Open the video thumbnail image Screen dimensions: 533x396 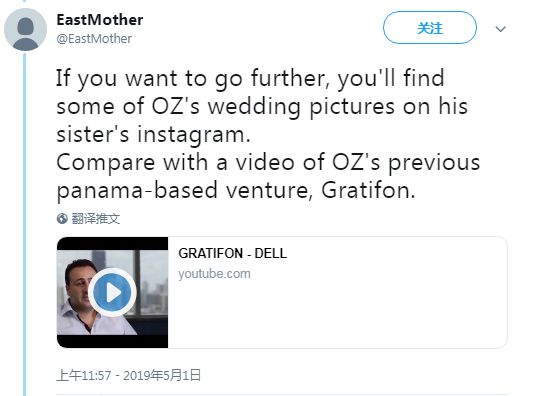113,292
